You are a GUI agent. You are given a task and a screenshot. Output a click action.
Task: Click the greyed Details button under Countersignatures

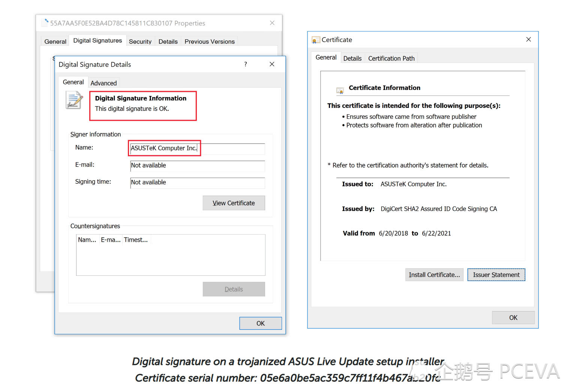(234, 289)
